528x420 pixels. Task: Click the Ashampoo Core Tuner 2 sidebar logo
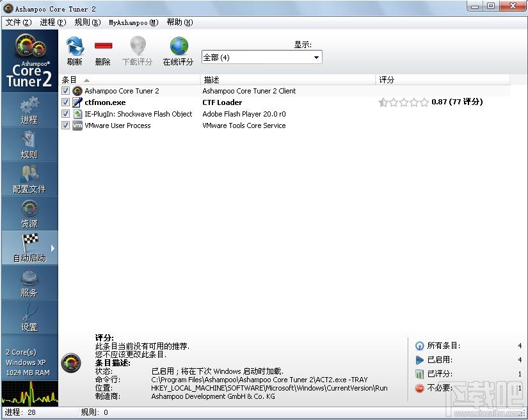tap(29, 61)
